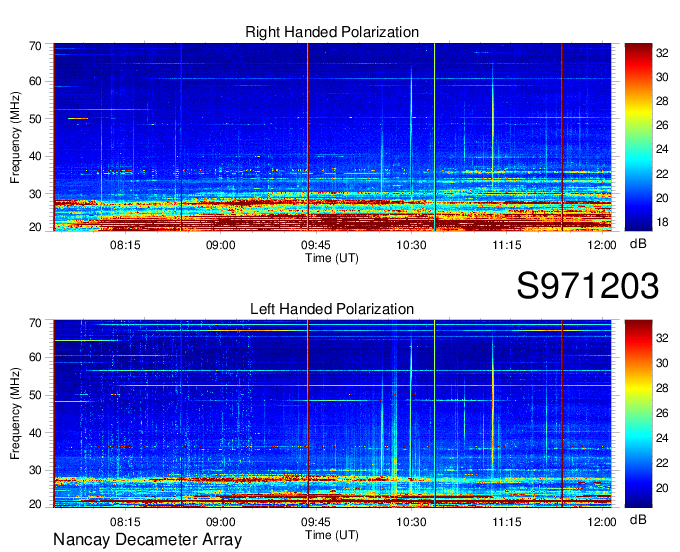Image resolution: width=680 pixels, height=552 pixels.
Task: Click the top plot's 'Time (UT)' label
Action: (332, 258)
